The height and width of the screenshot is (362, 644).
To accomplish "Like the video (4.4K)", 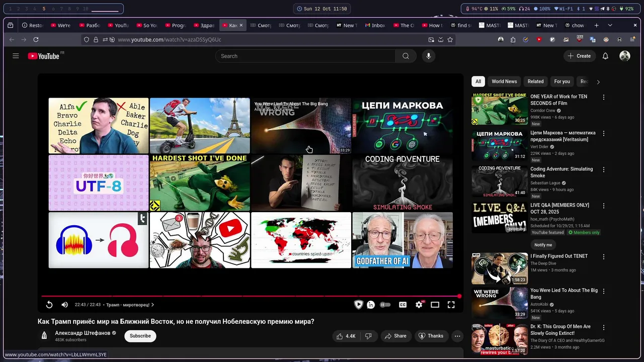I will point(347,336).
